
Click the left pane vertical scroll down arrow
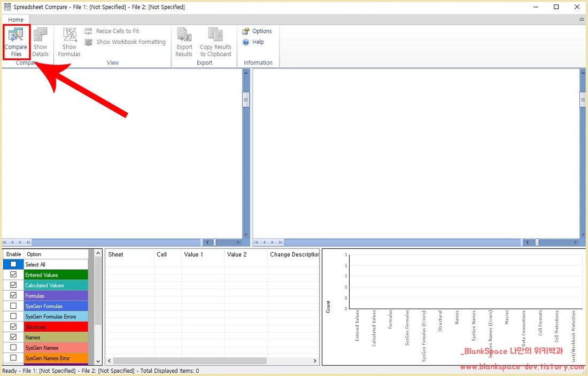(246, 235)
